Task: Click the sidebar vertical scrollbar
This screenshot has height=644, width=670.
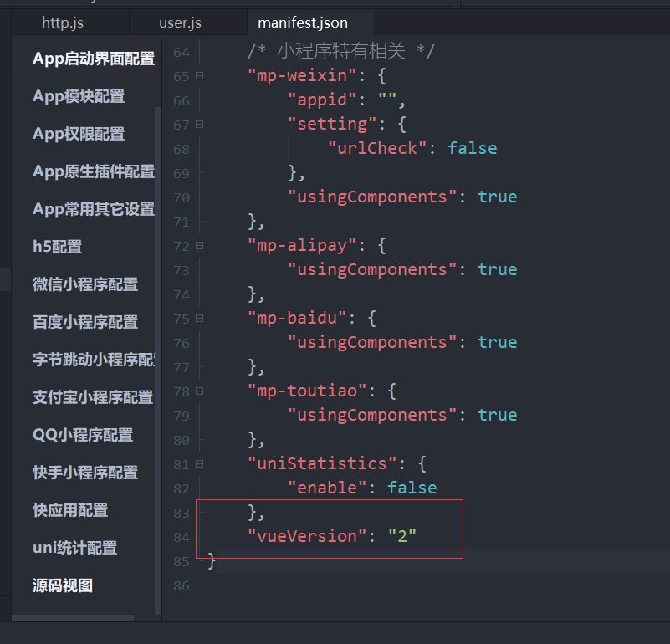Action: pos(158,335)
